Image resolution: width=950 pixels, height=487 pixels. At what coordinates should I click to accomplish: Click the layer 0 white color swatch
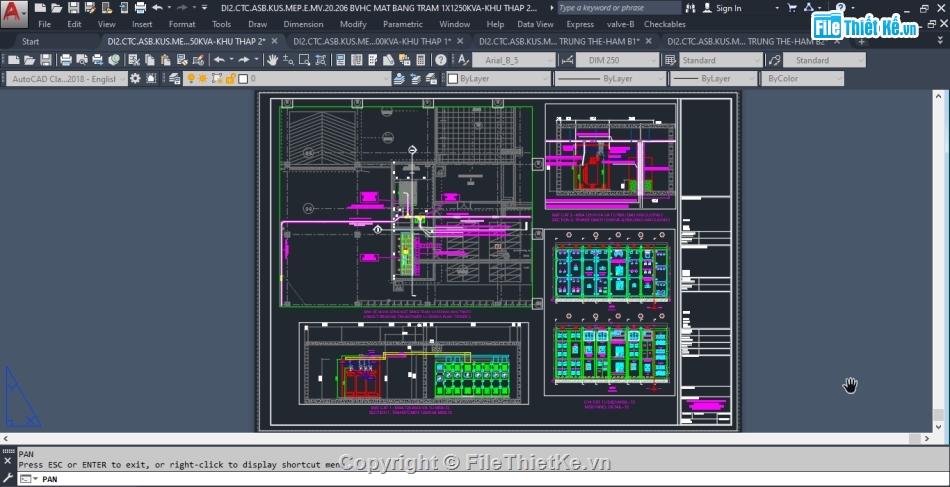[x=243, y=79]
